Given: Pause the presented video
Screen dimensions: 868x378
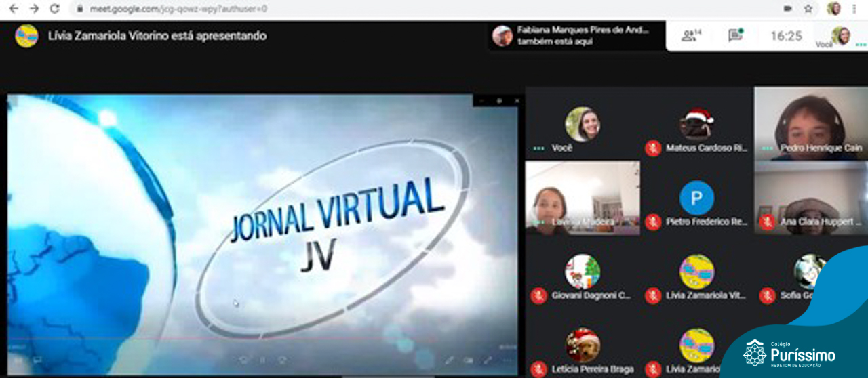Looking at the screenshot, I should point(262,360).
